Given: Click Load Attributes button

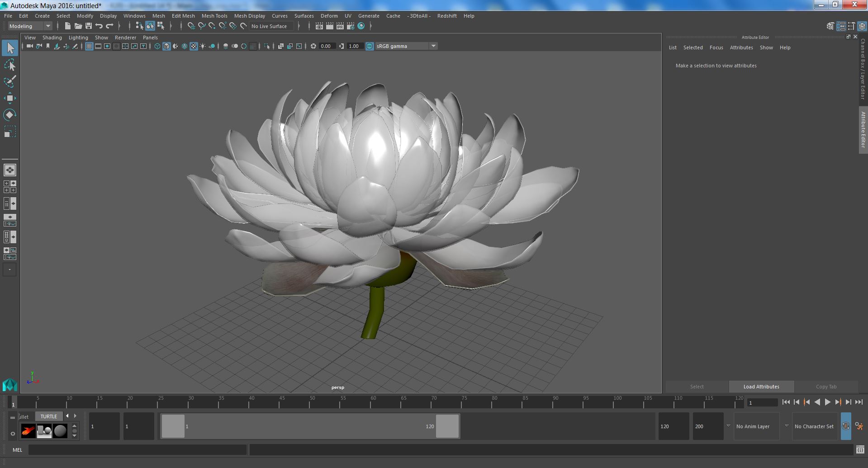Looking at the screenshot, I should coord(761,387).
